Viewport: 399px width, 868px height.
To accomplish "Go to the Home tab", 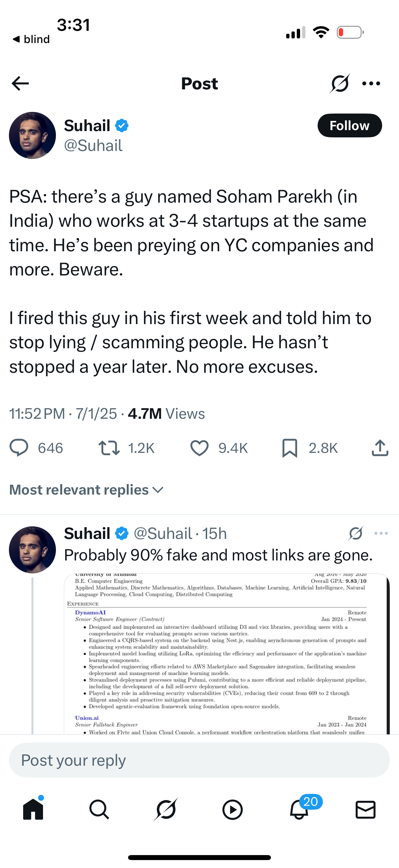I will (33, 809).
